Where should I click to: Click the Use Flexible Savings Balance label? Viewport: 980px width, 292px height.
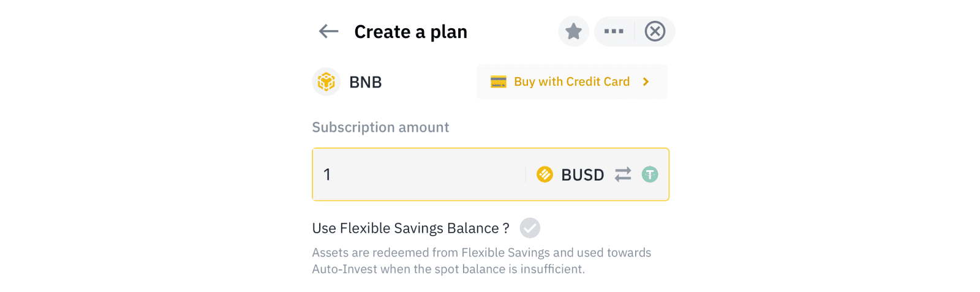410,228
